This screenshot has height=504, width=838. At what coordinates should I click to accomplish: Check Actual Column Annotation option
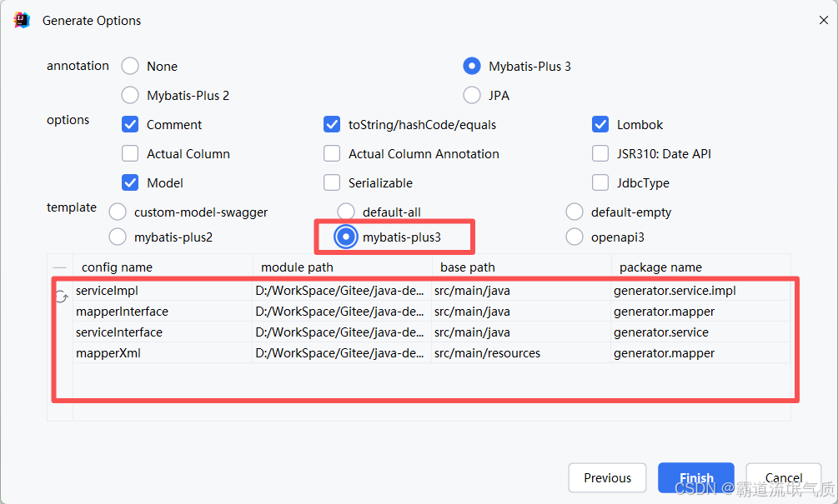point(332,154)
